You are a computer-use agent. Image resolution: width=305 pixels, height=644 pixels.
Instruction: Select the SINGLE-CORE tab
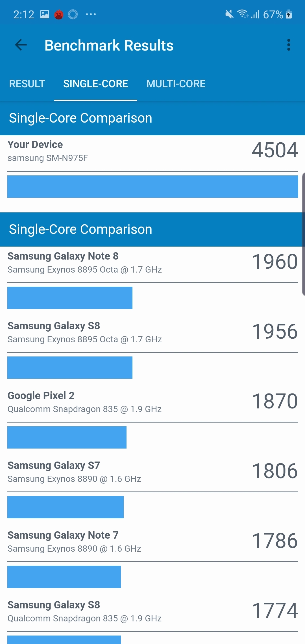tap(95, 84)
